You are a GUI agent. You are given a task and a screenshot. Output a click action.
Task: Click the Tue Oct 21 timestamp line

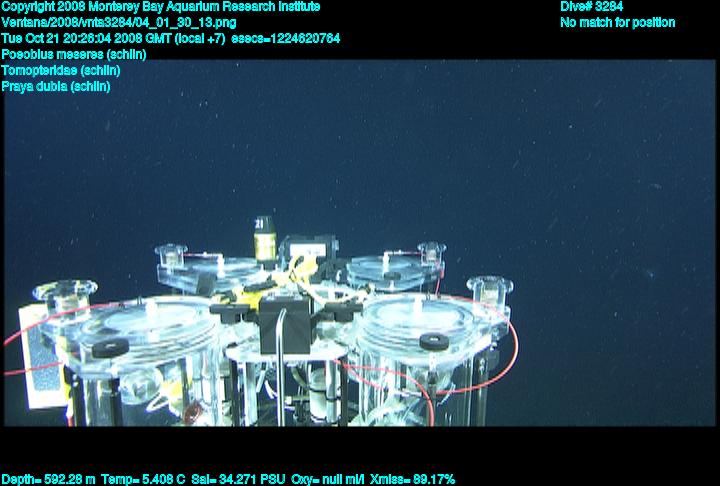pyautogui.click(x=171, y=39)
